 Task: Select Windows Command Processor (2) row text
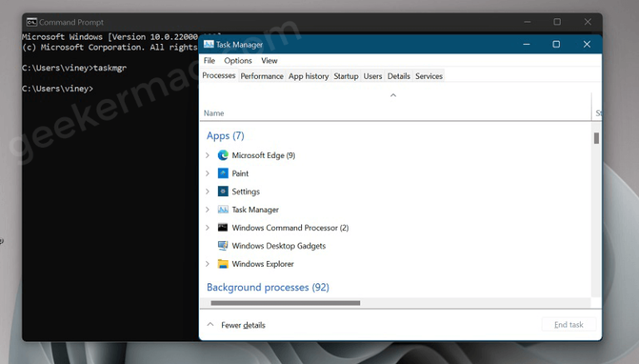(290, 228)
